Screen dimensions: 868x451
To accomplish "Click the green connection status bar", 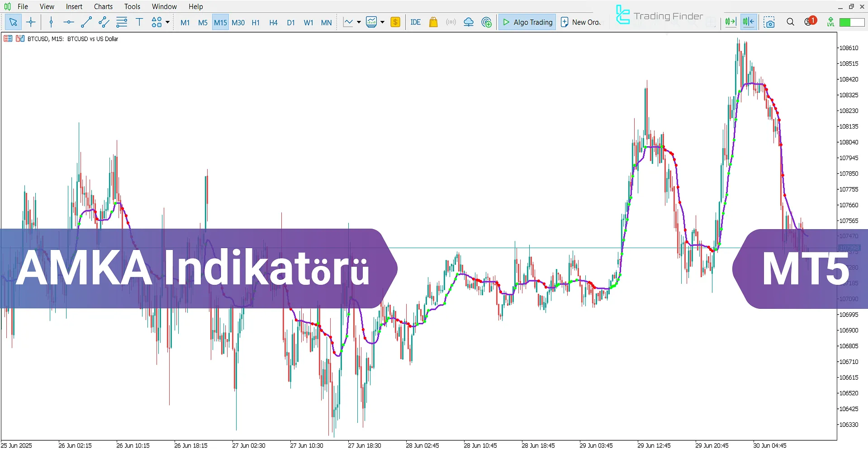I will [x=852, y=22].
